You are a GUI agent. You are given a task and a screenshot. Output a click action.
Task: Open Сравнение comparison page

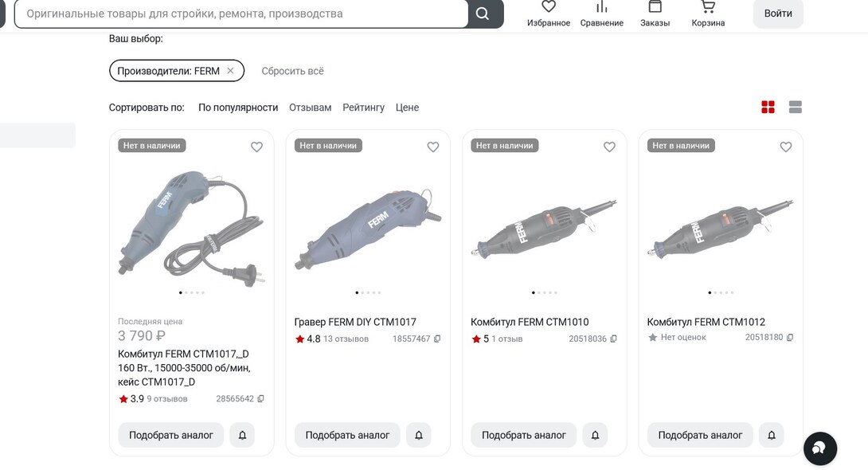(x=601, y=14)
